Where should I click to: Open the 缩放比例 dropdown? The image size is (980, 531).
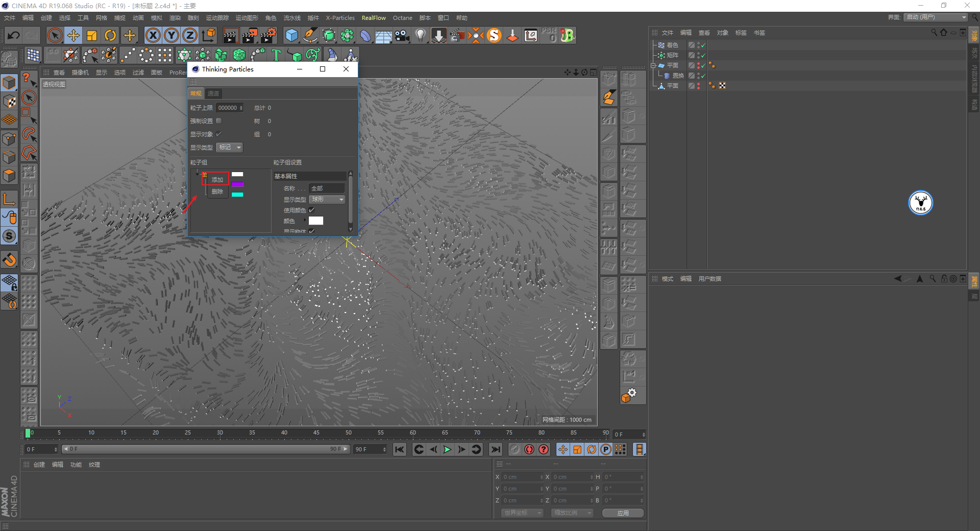click(x=572, y=513)
